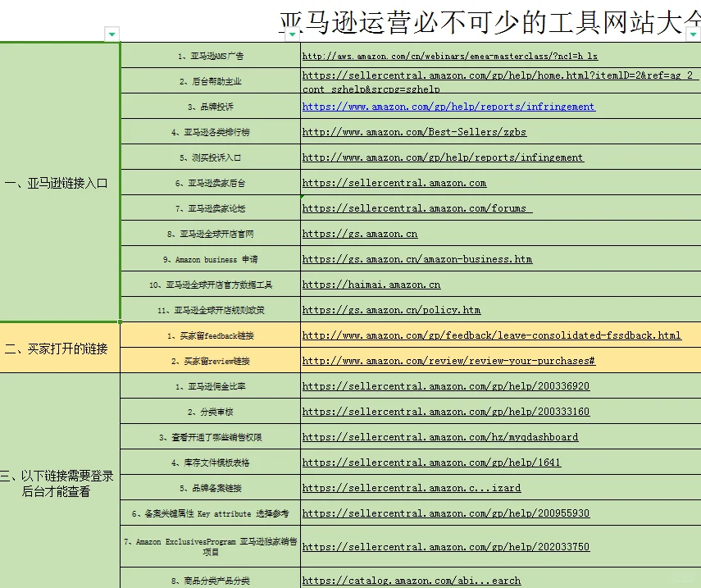Click the 亚马逊运营必不可少的工具网站大全 title
701x588 pixels.
[x=492, y=15]
